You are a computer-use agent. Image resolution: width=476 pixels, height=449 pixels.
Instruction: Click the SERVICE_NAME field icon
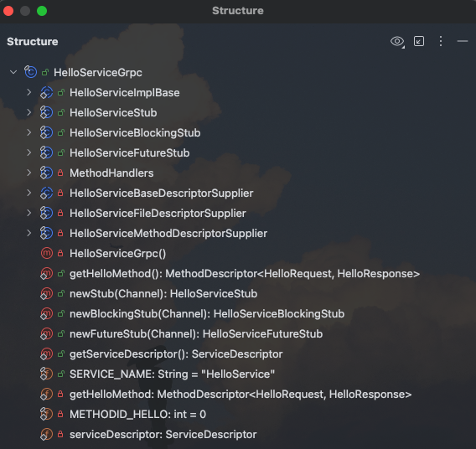click(46, 374)
